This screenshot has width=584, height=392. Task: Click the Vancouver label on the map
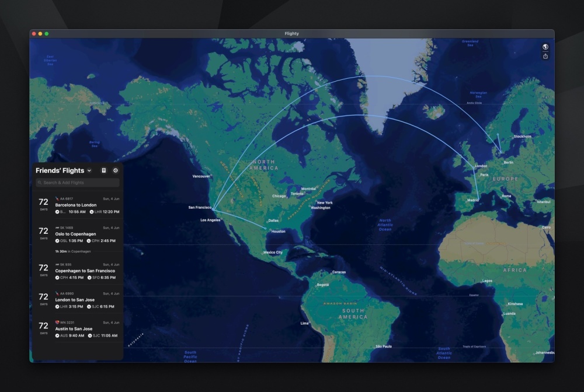(x=201, y=176)
